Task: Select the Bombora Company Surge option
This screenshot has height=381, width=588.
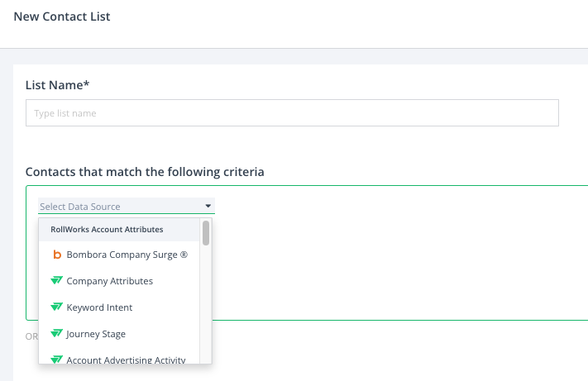Action: tap(119, 255)
